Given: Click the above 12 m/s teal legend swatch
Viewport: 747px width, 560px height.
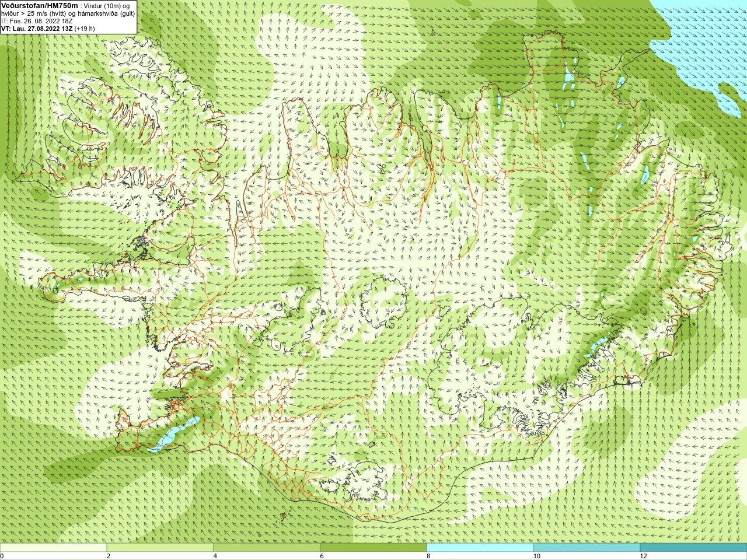Looking at the screenshot, I should point(693,548).
